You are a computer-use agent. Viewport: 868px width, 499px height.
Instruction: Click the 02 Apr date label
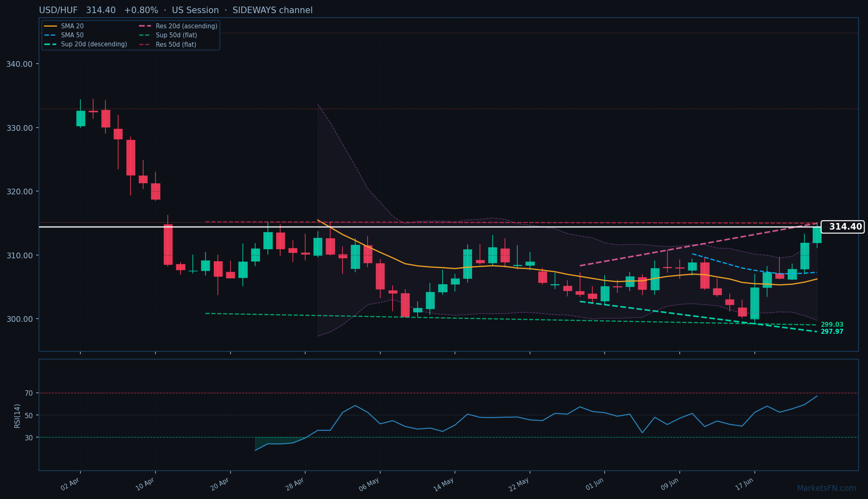pyautogui.click(x=70, y=484)
